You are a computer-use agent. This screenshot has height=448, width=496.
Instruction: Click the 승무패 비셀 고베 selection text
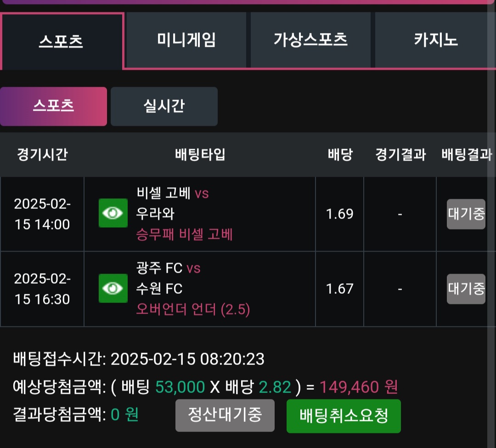tap(185, 235)
